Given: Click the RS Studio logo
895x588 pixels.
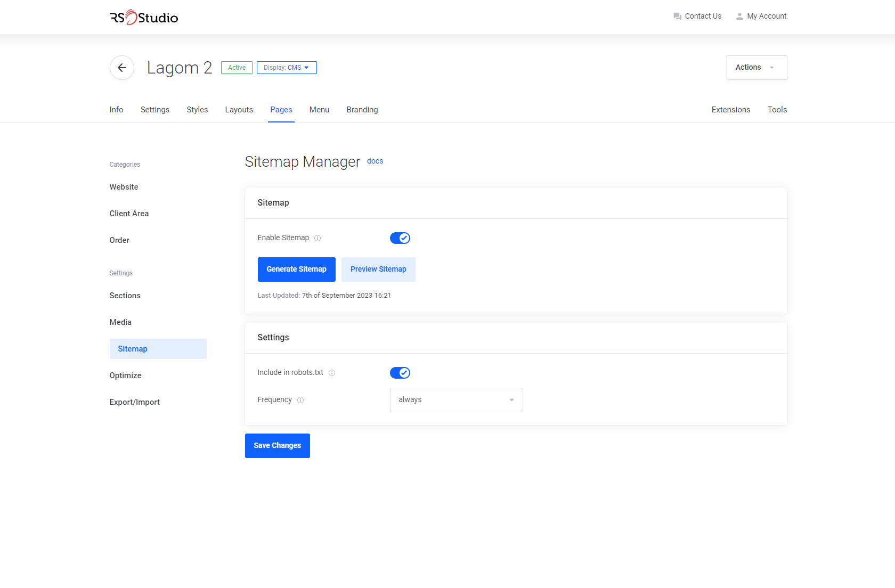Looking at the screenshot, I should tap(144, 18).
